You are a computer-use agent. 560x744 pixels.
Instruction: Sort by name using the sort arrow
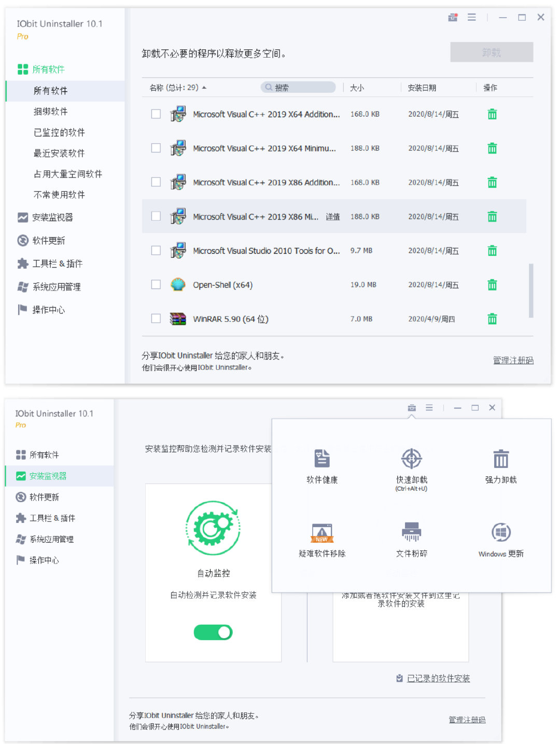click(204, 88)
